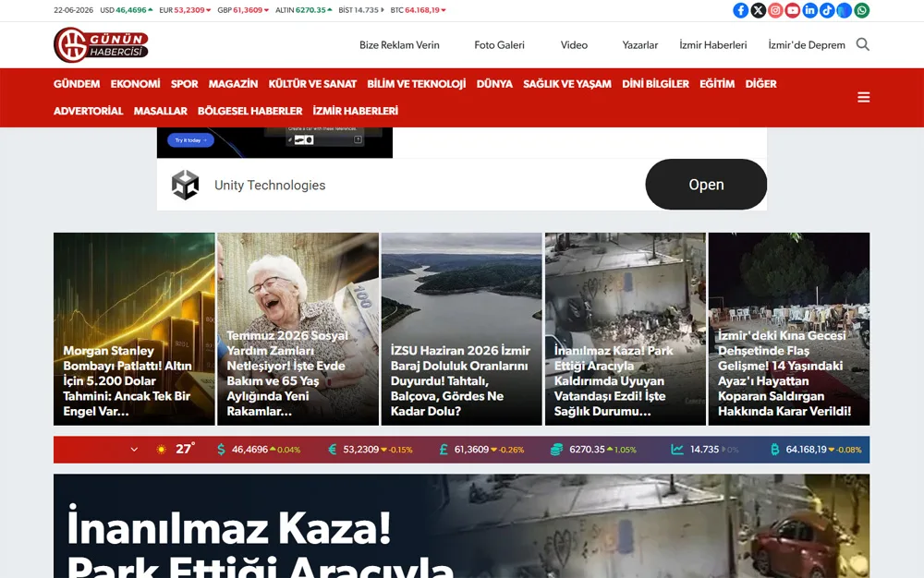Click the Video link in header
This screenshot has width=924, height=578.
click(574, 45)
